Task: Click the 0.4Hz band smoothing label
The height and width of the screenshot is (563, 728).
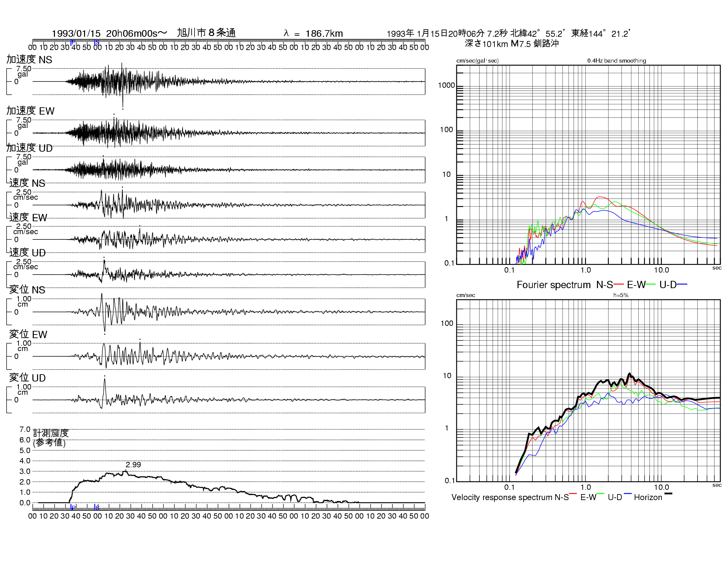Action: point(616,61)
